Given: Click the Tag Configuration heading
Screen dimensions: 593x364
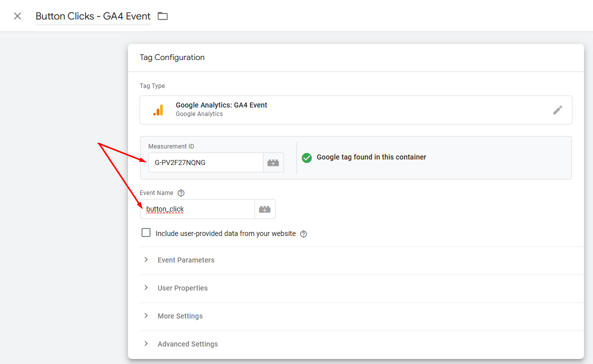Looking at the screenshot, I should tap(172, 57).
